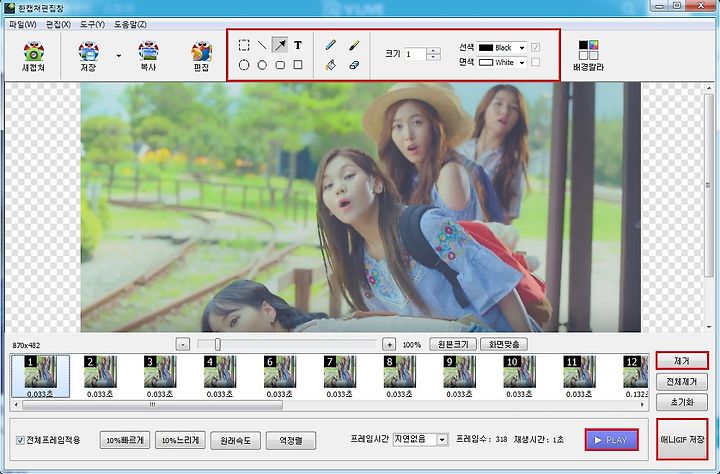
Task: Click the 화면맞춤 fit to screen button
Action: 504,344
